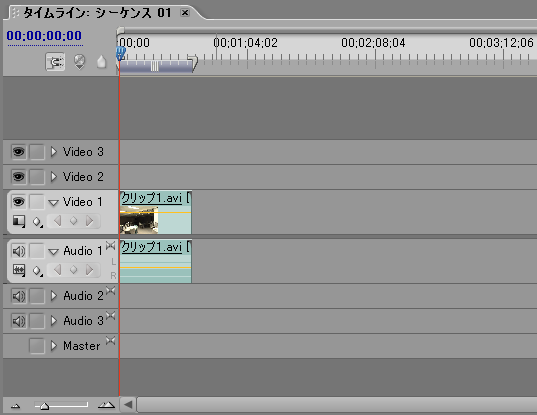Click the zoom out small mountain icon
This screenshot has width=537, height=415.
15,406
